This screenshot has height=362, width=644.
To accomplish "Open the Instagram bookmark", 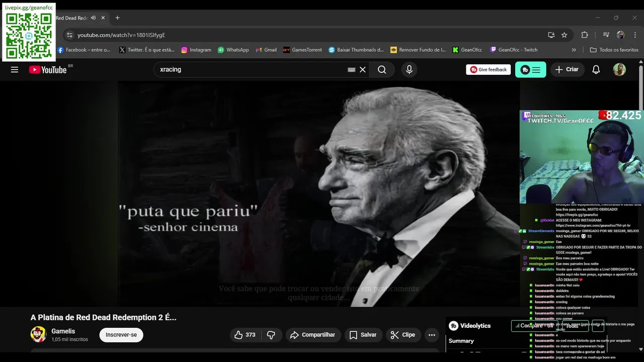I will click(x=196, y=50).
